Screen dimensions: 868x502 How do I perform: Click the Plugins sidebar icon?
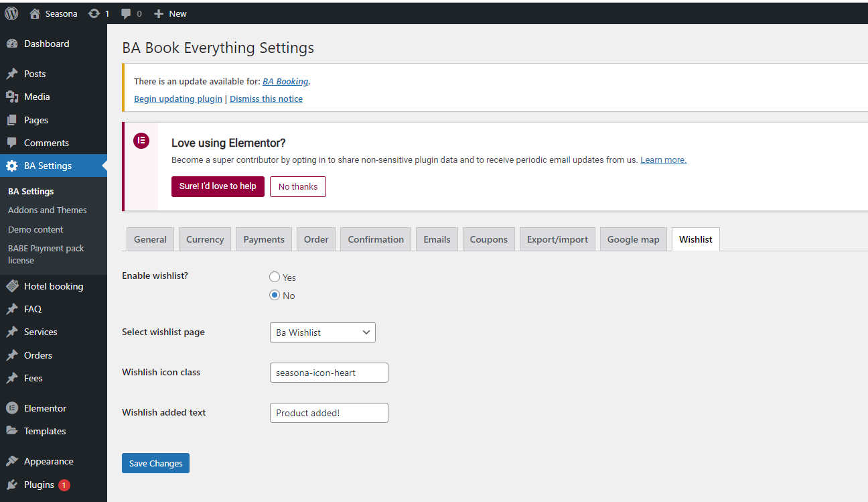click(12, 485)
